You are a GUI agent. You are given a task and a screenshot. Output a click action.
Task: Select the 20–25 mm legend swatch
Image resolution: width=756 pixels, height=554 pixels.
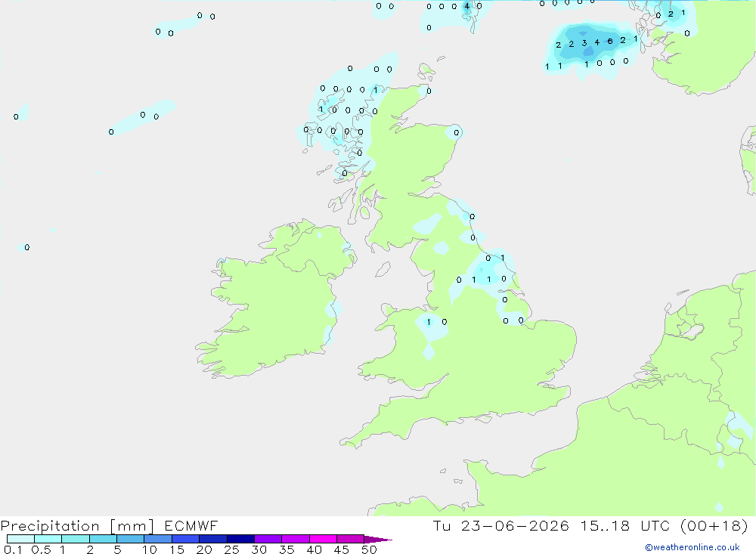(213, 539)
